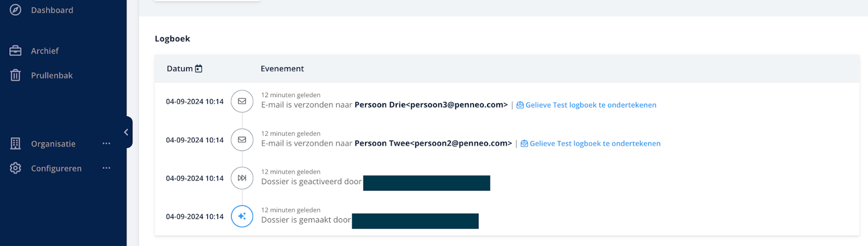Expand Organisatie options via three dots
Screen dimensions: 868x246
point(106,143)
